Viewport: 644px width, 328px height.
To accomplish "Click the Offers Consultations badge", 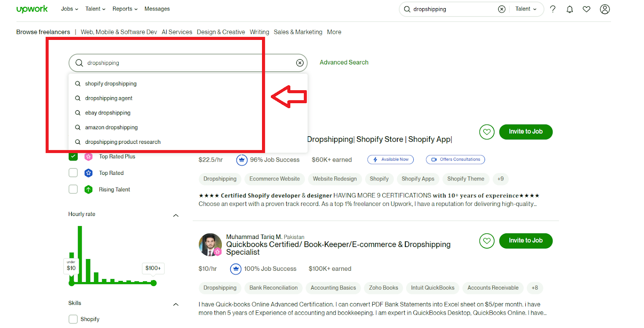I will 455,160.
